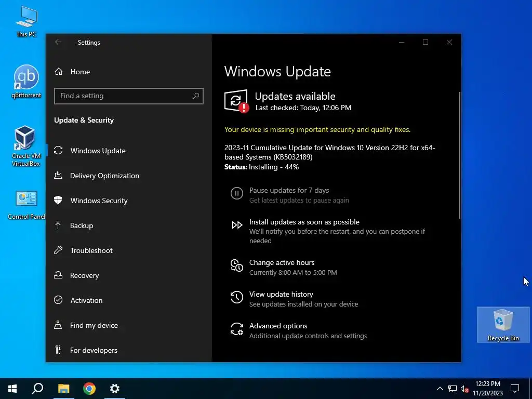The image size is (532, 399).
Task: Click the 'Update & Security' heading
Action: pos(84,120)
